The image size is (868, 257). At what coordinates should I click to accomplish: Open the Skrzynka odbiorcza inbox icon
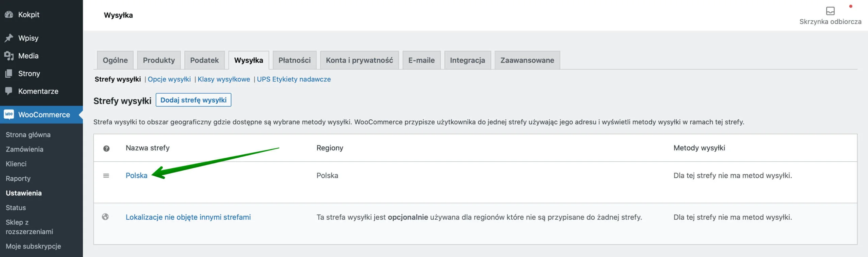pyautogui.click(x=830, y=11)
